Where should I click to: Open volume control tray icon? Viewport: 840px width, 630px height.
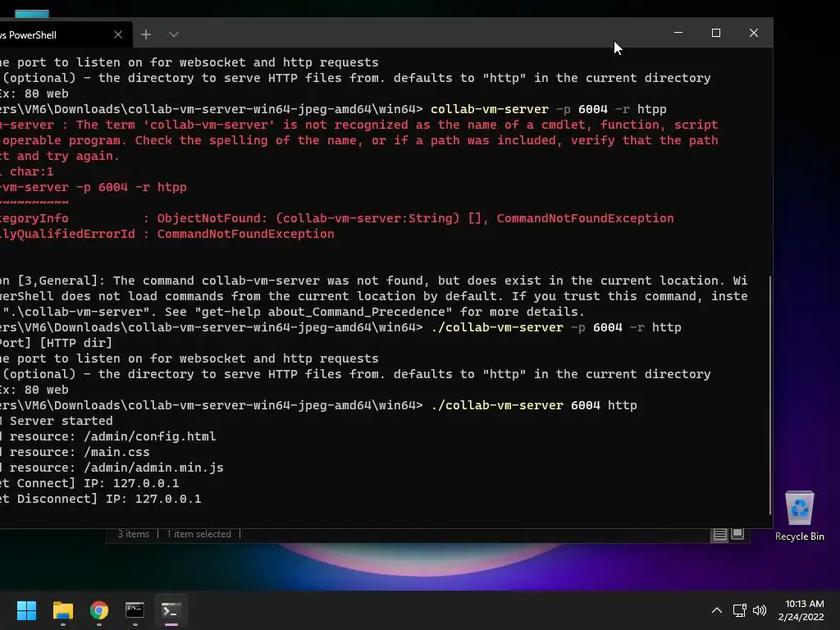point(759,610)
